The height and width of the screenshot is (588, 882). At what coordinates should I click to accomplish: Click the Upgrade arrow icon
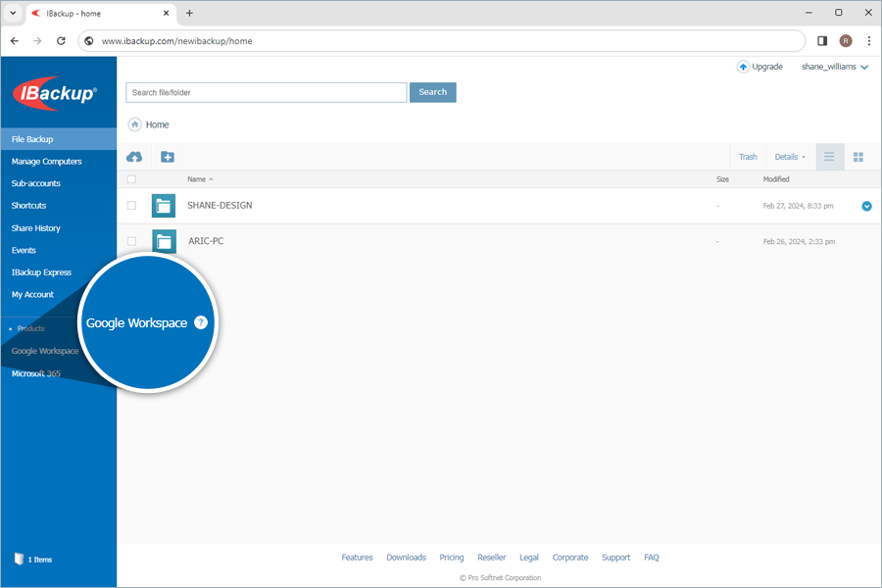tap(743, 67)
